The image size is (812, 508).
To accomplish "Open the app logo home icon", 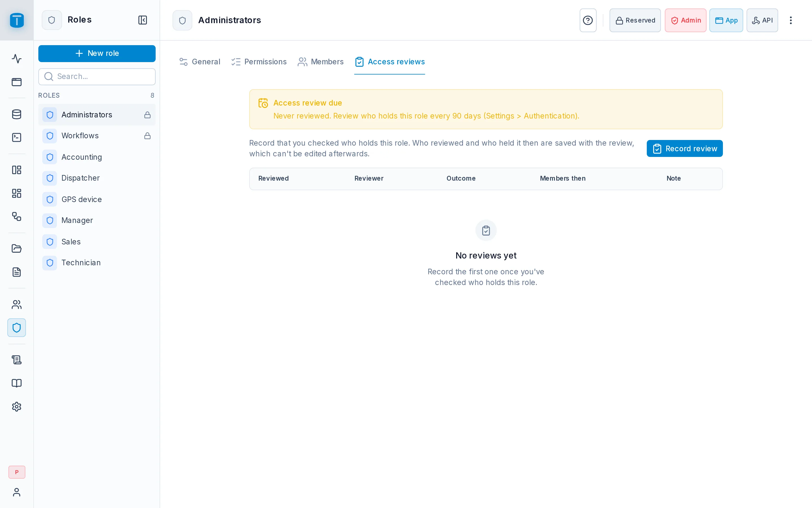I will (x=17, y=20).
